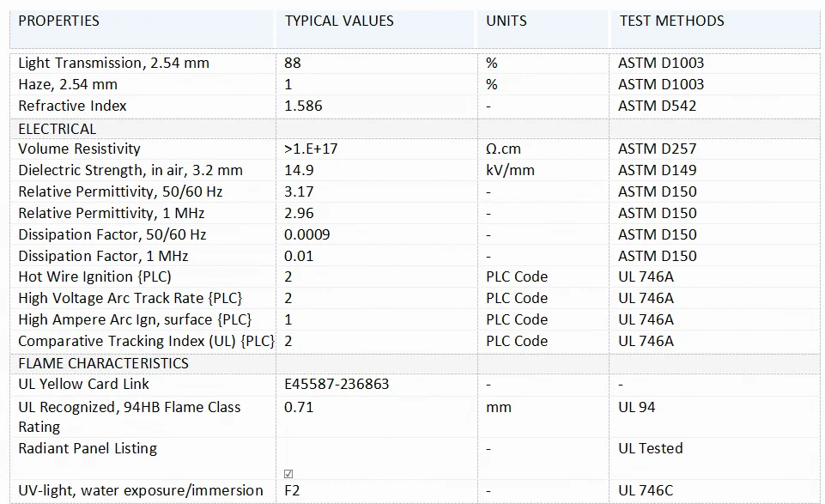Click the Refractive Index value 1.586
Screen dimensions: 825x504
(303, 106)
